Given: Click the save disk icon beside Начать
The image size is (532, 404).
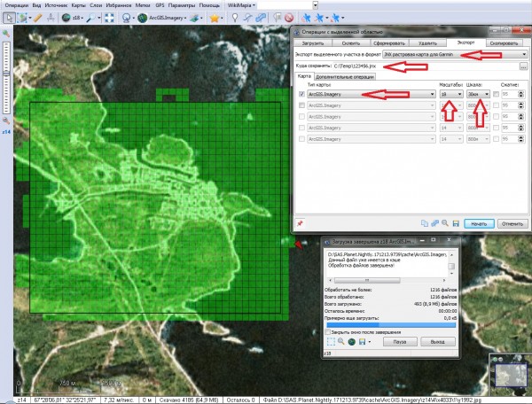Looking at the screenshot, I should click(x=456, y=223).
